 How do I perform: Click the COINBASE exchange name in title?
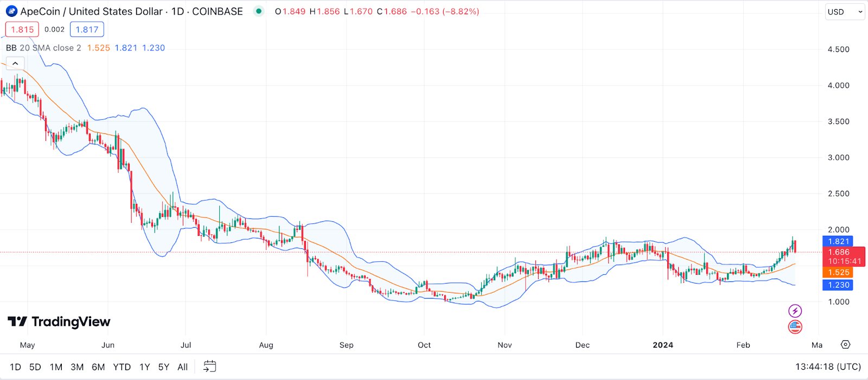pos(218,11)
